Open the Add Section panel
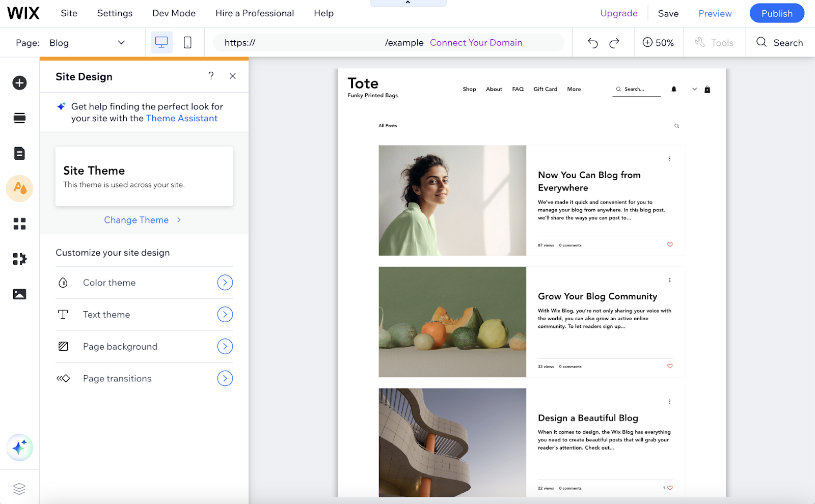 pos(19,118)
